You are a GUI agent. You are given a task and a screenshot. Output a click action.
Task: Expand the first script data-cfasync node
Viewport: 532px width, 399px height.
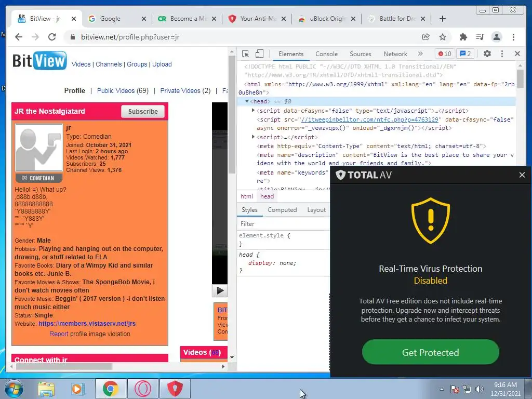[253, 110]
